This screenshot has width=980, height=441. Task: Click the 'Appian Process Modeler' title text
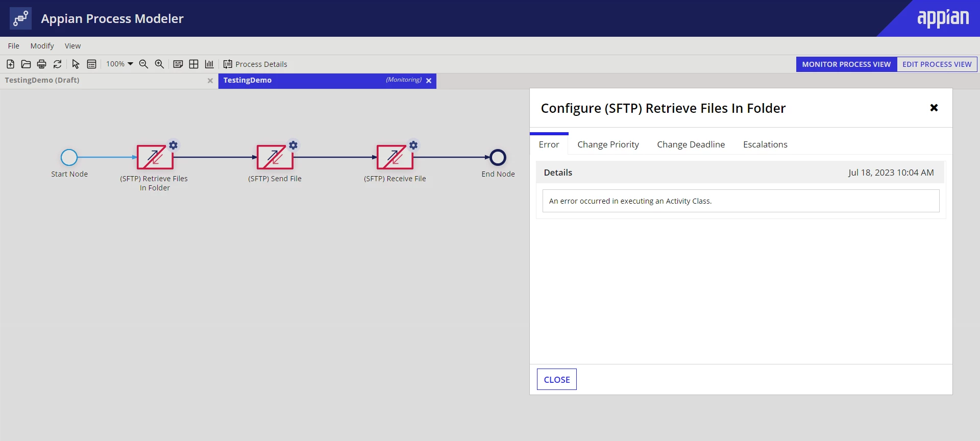(112, 18)
